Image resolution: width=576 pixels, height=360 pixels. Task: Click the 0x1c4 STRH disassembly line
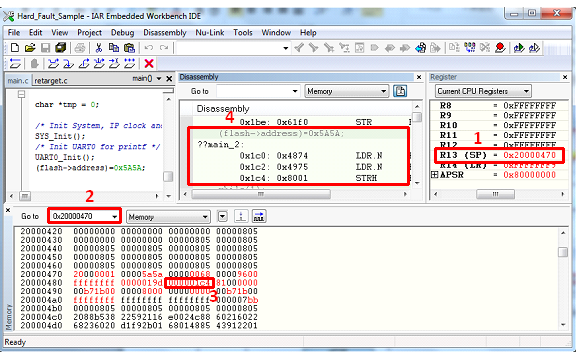point(308,178)
